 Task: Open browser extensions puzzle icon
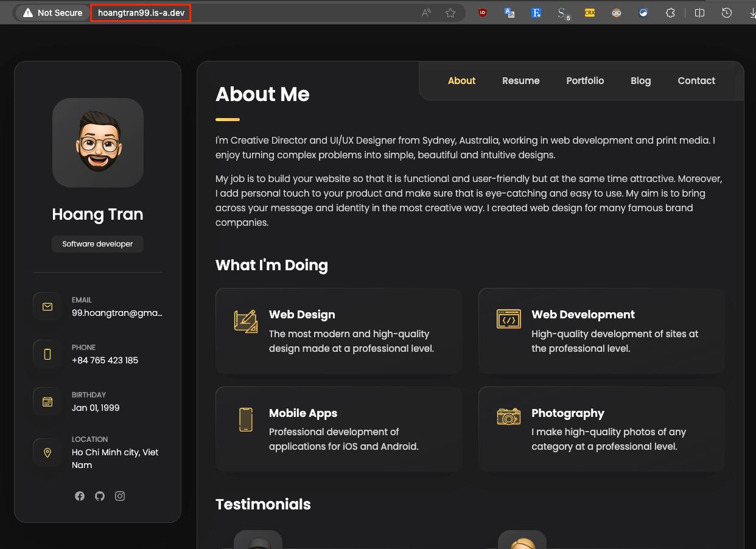[x=670, y=13]
